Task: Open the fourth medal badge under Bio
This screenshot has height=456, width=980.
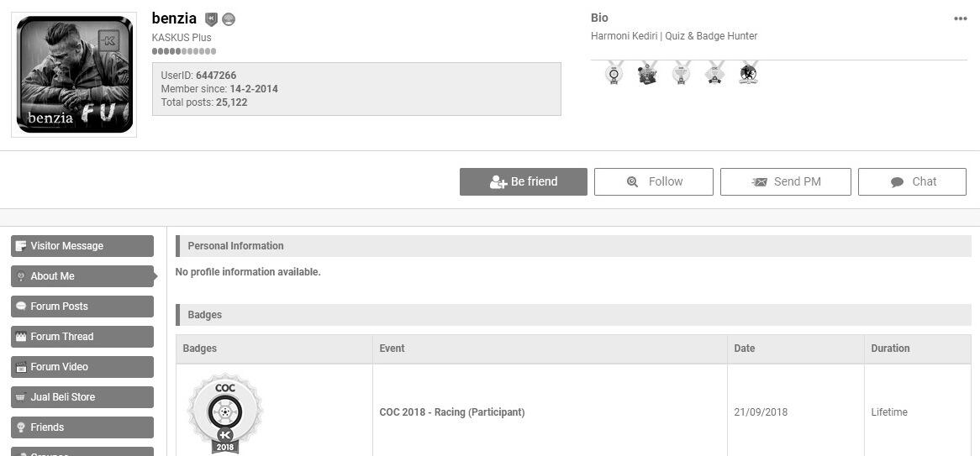Action: tap(714, 74)
